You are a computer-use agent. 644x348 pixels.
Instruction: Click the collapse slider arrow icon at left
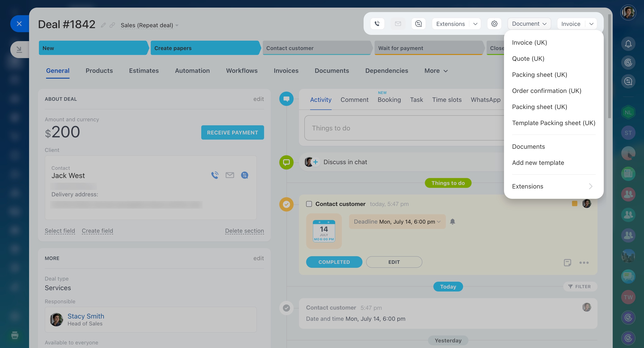pyautogui.click(x=19, y=50)
